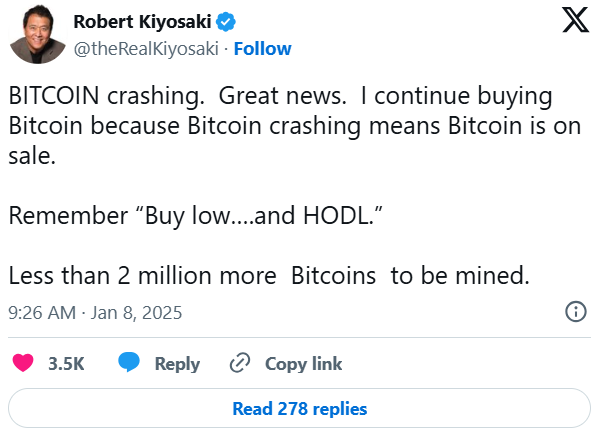This screenshot has height=431, width=601.
Task: Click the blue reply bubble icon
Action: click(129, 364)
